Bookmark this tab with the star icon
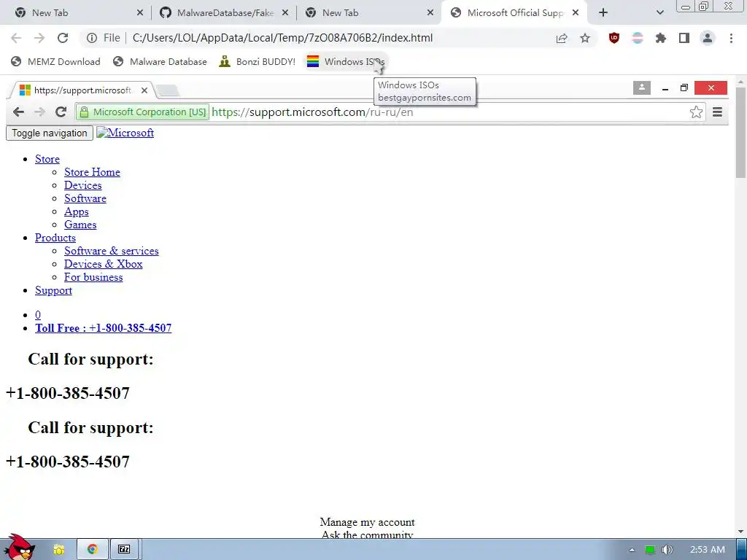The width and height of the screenshot is (747, 560). coord(585,38)
